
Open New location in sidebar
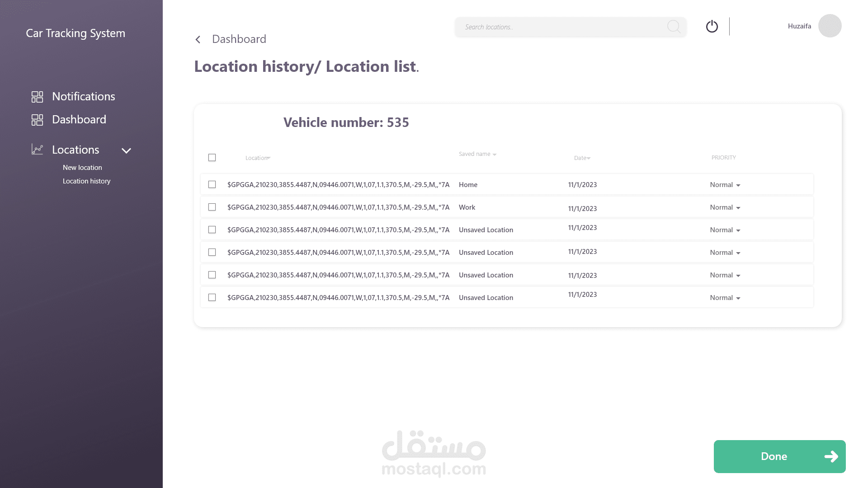[82, 168]
